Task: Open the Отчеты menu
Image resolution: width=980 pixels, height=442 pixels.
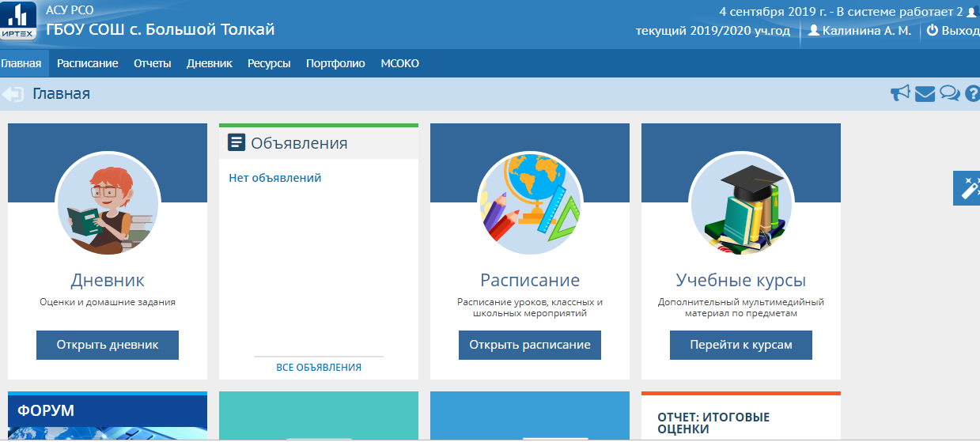Action: click(x=153, y=63)
